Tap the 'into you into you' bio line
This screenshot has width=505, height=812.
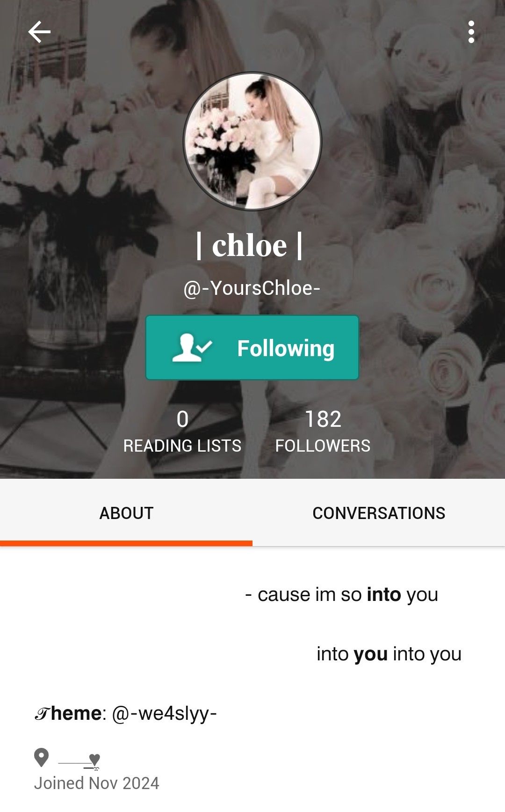tap(389, 654)
